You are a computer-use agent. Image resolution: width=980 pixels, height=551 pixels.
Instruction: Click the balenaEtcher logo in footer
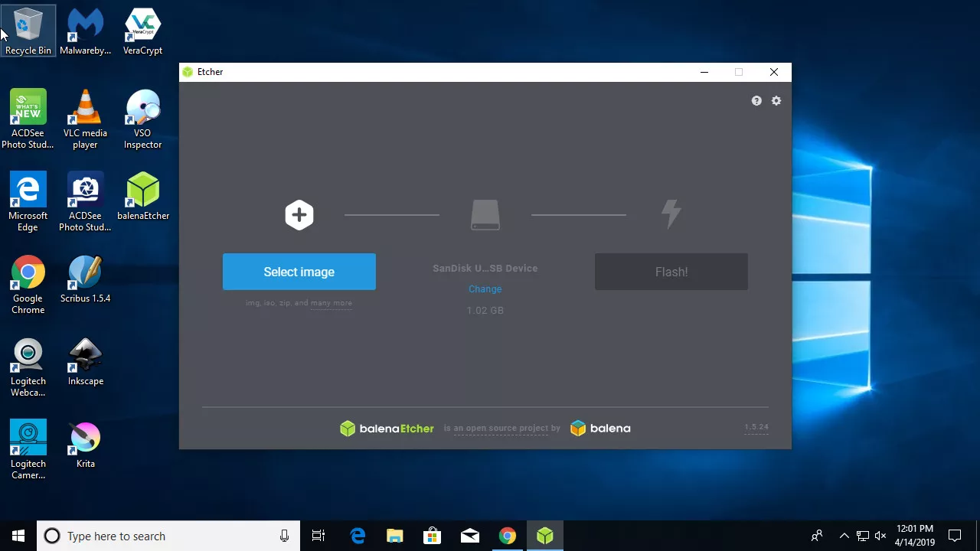point(387,429)
